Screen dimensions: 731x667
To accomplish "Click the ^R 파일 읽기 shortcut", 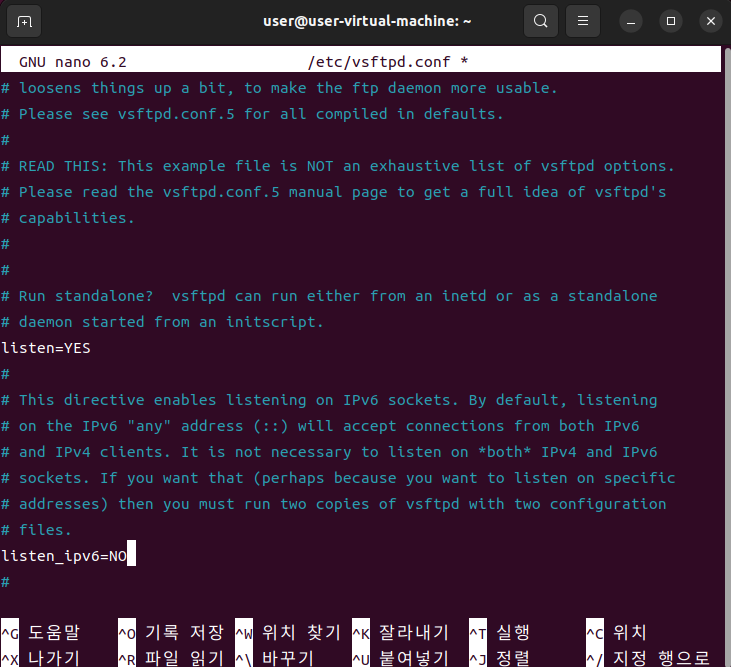I will (171, 658).
